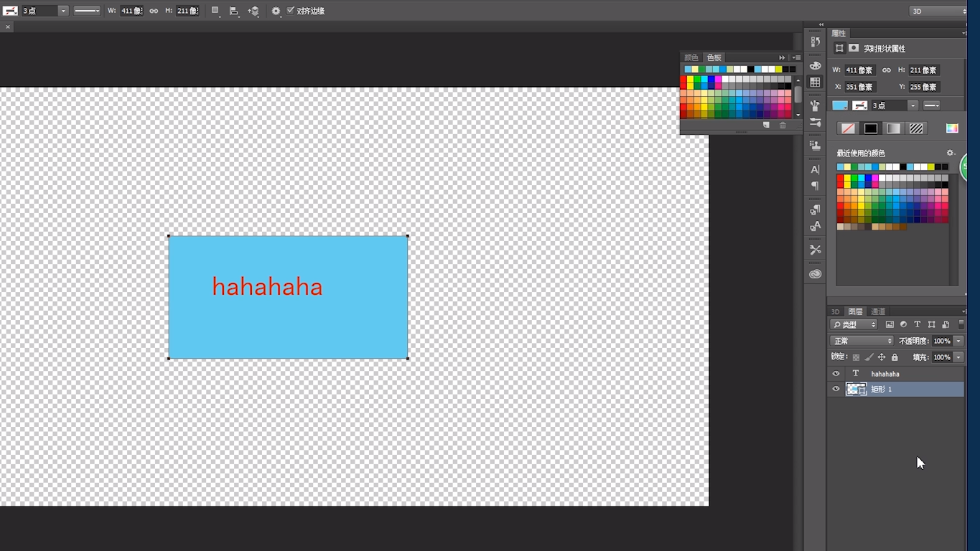Expand the collapsed icon panel dock
Screen dimensions: 980x551
pos(821,24)
